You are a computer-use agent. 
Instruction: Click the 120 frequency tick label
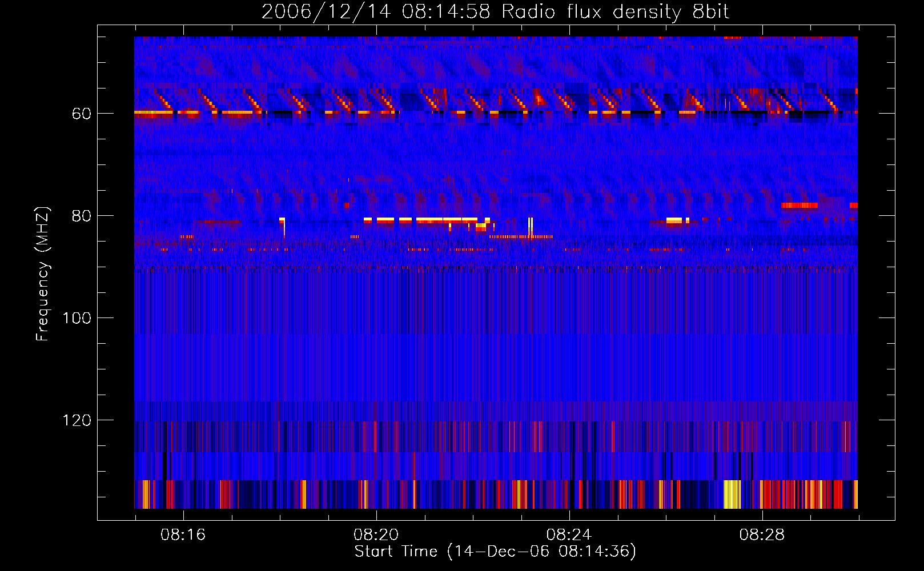click(77, 420)
